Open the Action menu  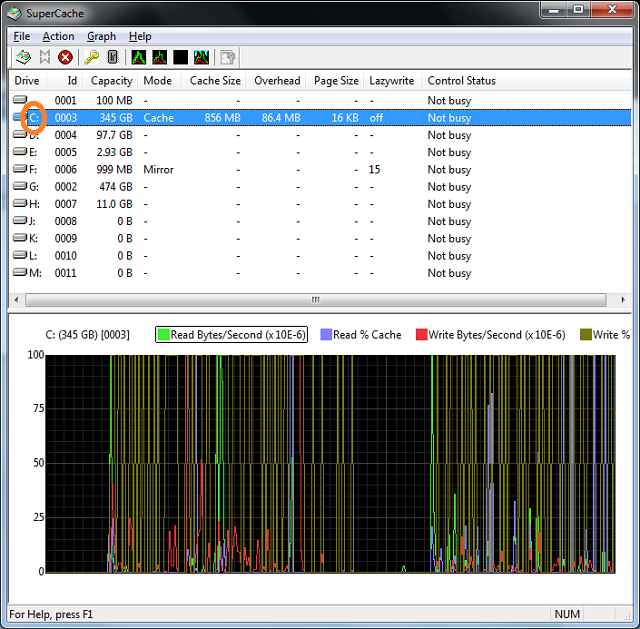(58, 36)
